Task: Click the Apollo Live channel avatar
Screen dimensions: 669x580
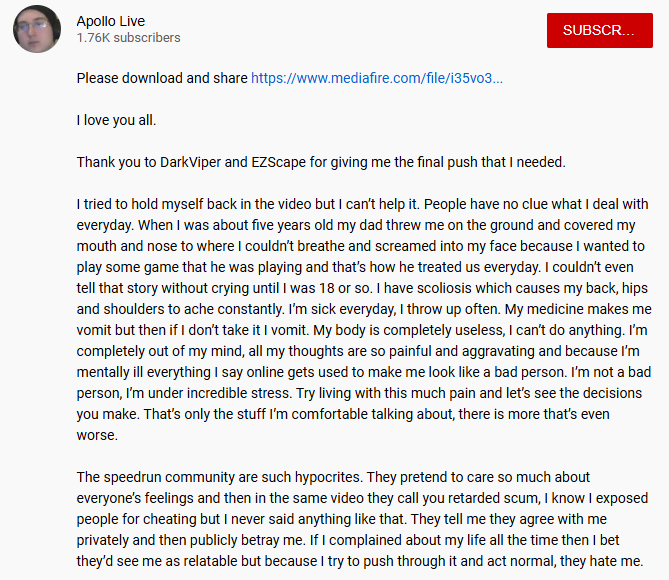Action: point(37,29)
